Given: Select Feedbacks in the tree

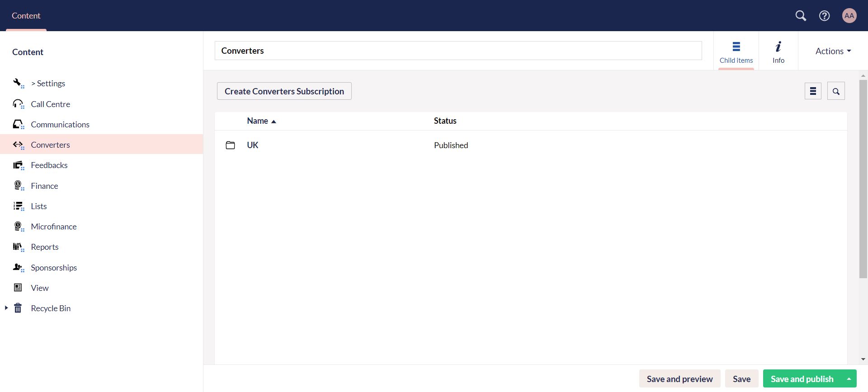Looking at the screenshot, I should [x=49, y=165].
